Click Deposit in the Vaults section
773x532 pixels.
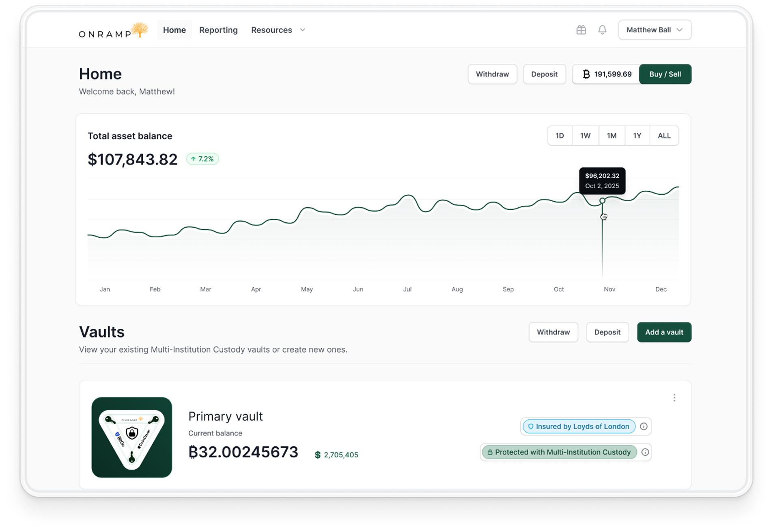click(x=607, y=332)
